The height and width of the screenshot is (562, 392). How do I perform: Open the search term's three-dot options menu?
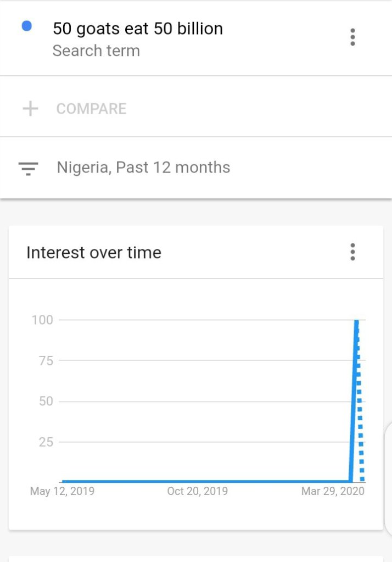click(x=352, y=37)
